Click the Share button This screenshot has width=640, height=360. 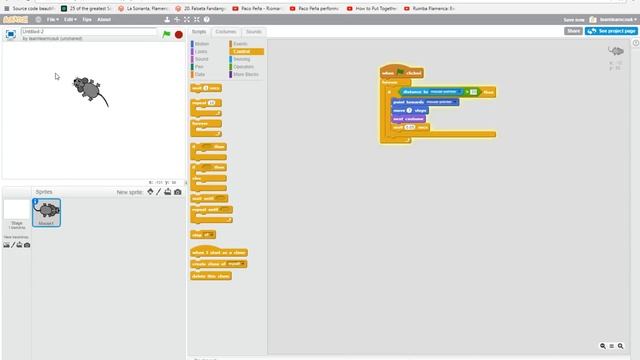573,31
